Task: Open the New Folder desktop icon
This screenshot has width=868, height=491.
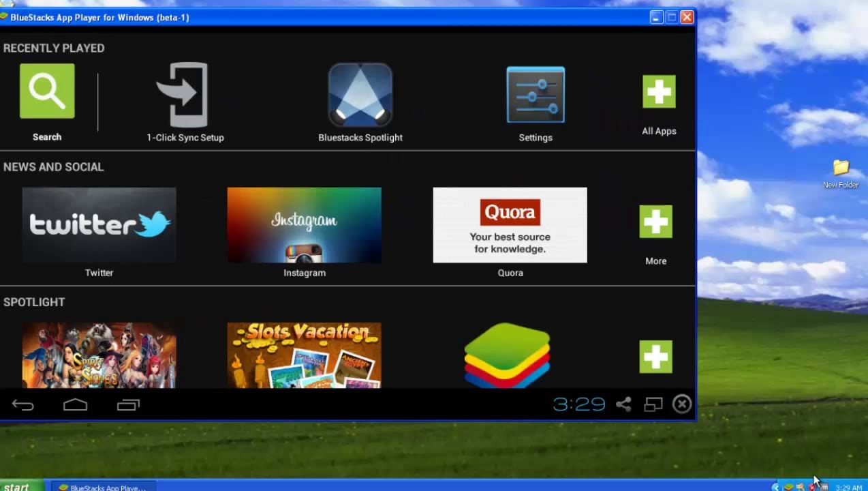Action: [841, 174]
